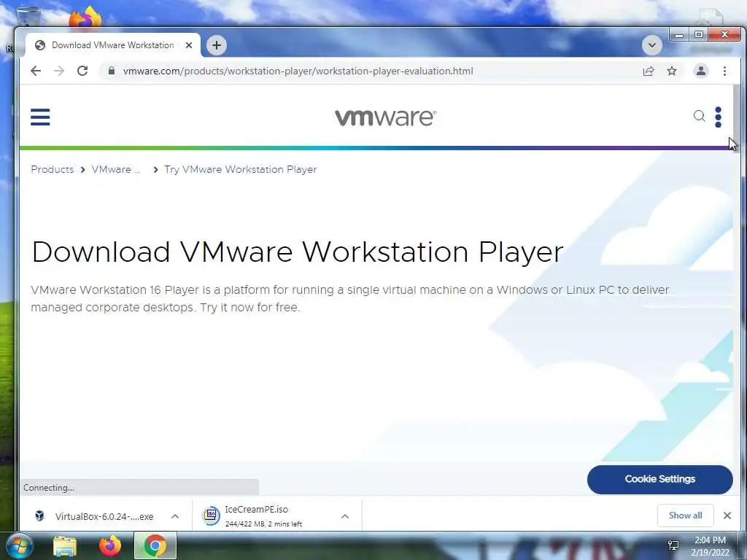Open VMware site search magnifier
Screen dimensions: 747x560
[699, 116]
